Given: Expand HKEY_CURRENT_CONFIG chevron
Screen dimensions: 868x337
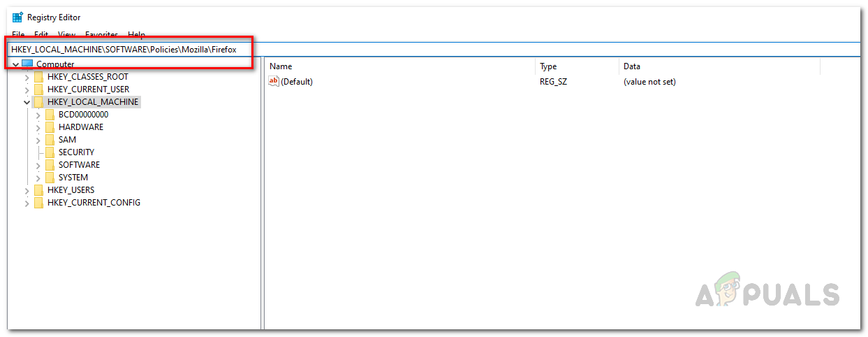Looking at the screenshot, I should 27,203.
